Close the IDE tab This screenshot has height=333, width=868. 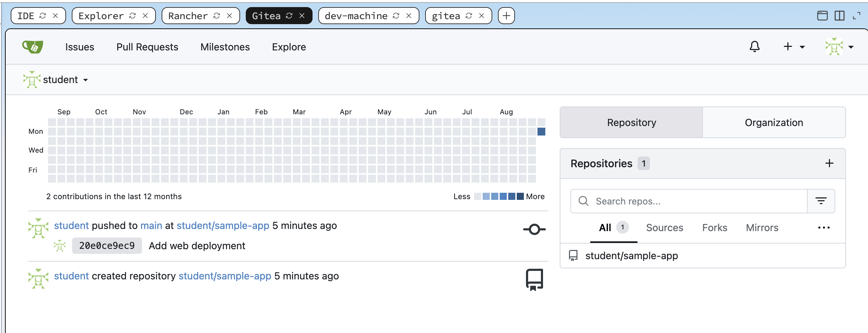[55, 16]
